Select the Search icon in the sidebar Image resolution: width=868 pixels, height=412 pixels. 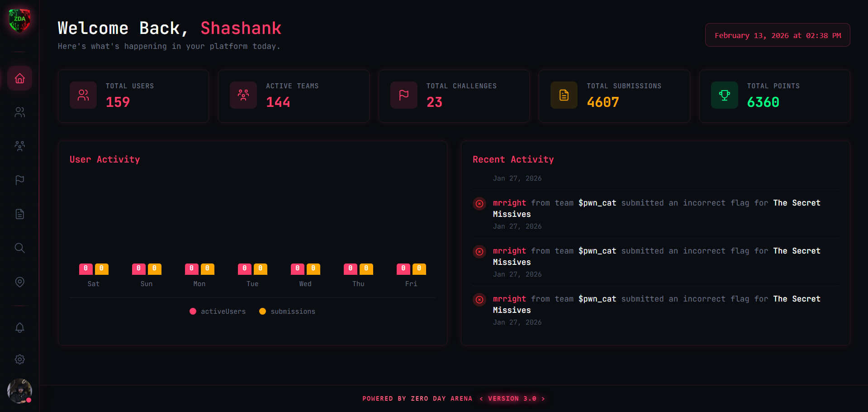click(19, 248)
